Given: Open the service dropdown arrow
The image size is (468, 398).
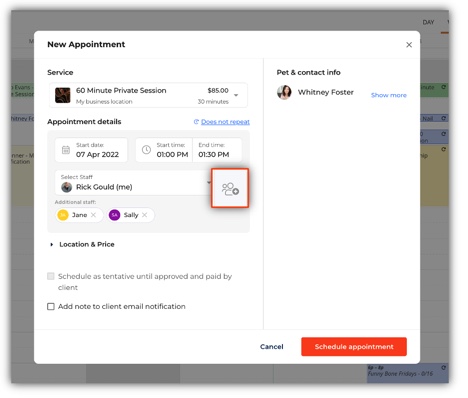Looking at the screenshot, I should (236, 95).
